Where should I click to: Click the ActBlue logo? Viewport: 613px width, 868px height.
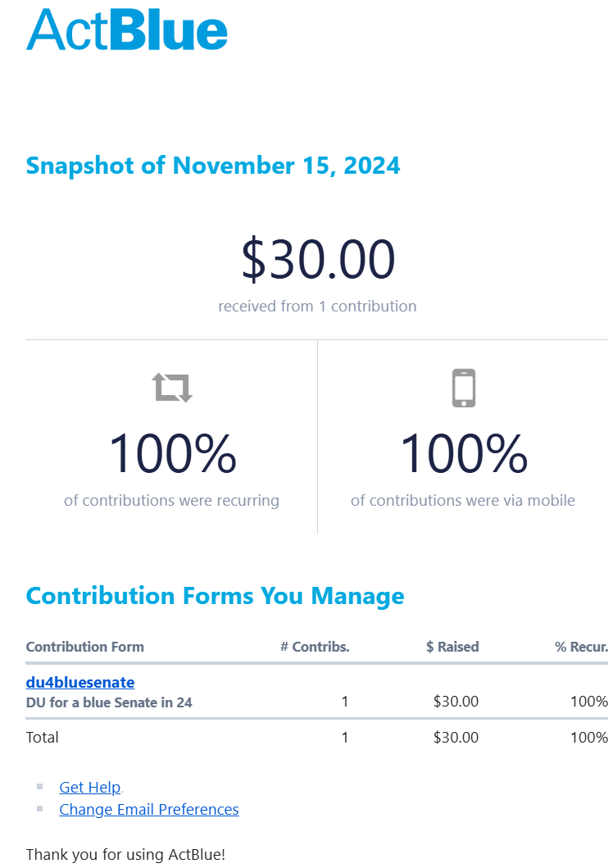(127, 30)
